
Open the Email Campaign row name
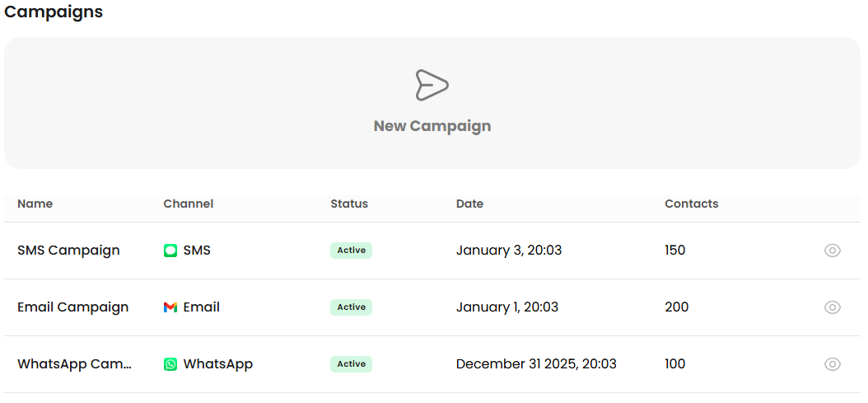point(72,307)
